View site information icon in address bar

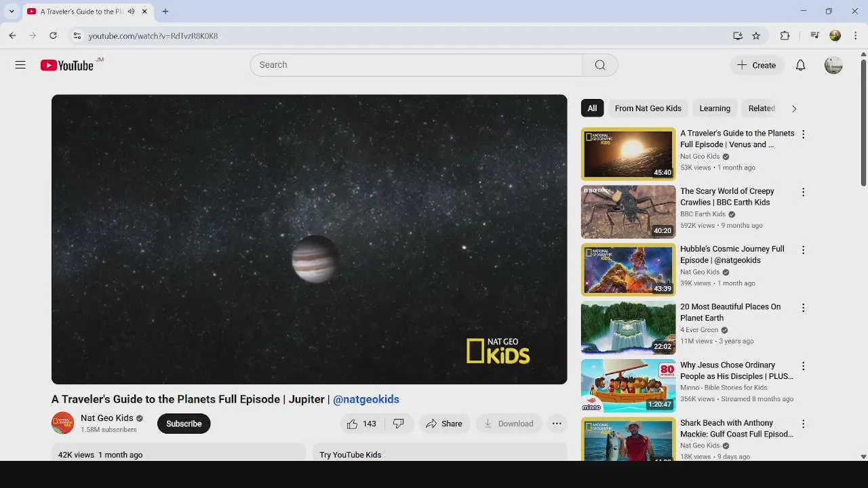coord(77,36)
